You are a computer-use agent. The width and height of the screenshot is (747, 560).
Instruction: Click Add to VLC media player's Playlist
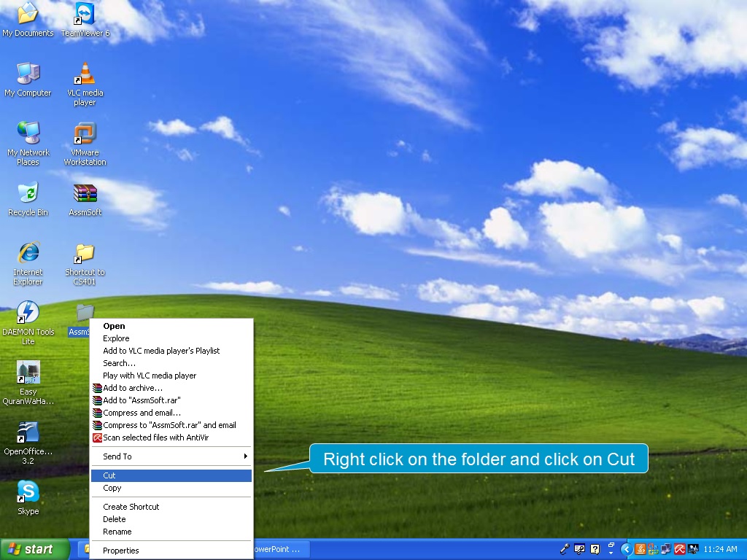click(171, 351)
